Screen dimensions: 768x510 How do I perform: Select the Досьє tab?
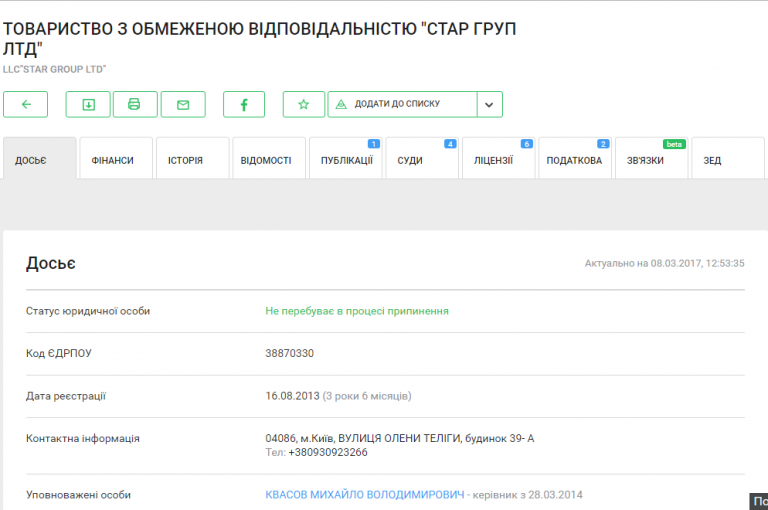click(x=40, y=160)
